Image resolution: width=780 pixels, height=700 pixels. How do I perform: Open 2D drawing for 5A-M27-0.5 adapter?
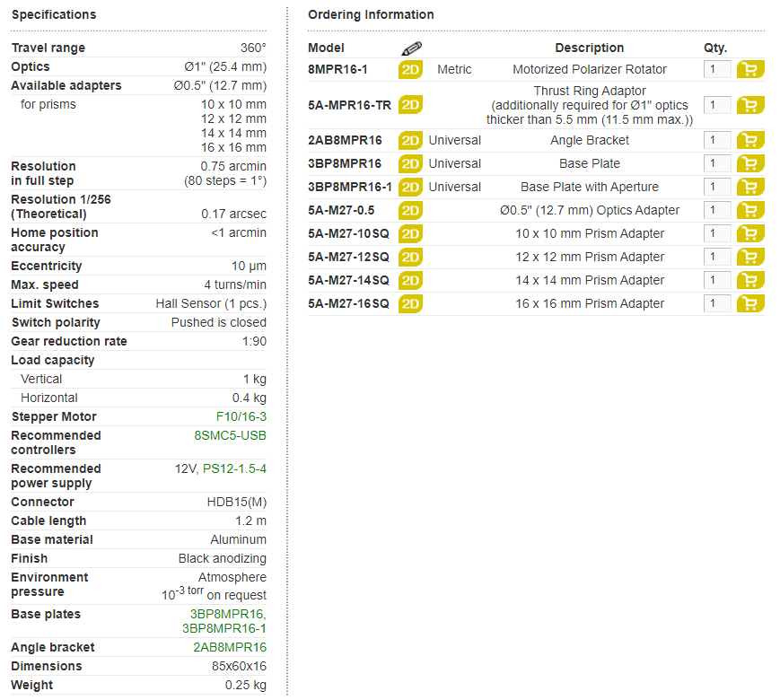pos(410,210)
